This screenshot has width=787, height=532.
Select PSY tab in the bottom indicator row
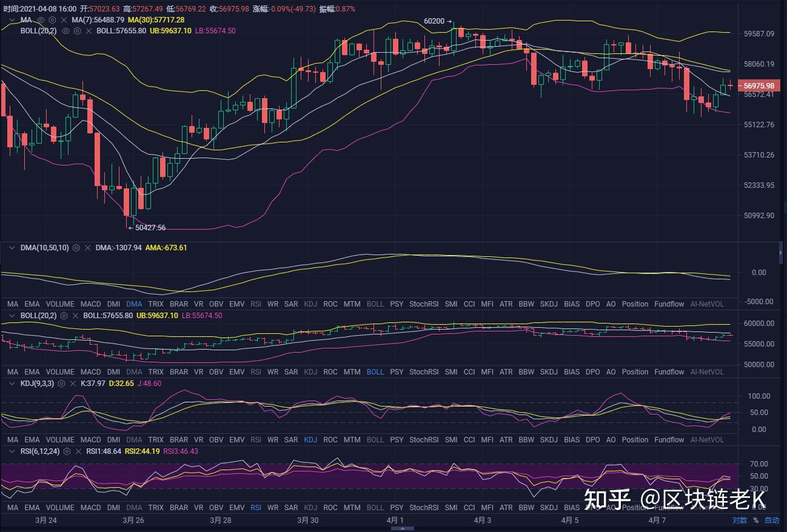click(397, 508)
